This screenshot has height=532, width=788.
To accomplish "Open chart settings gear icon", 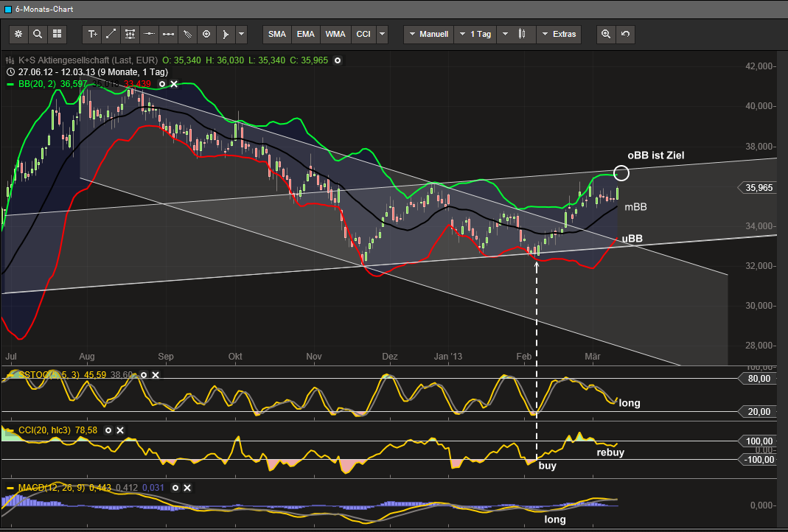I will [18, 34].
